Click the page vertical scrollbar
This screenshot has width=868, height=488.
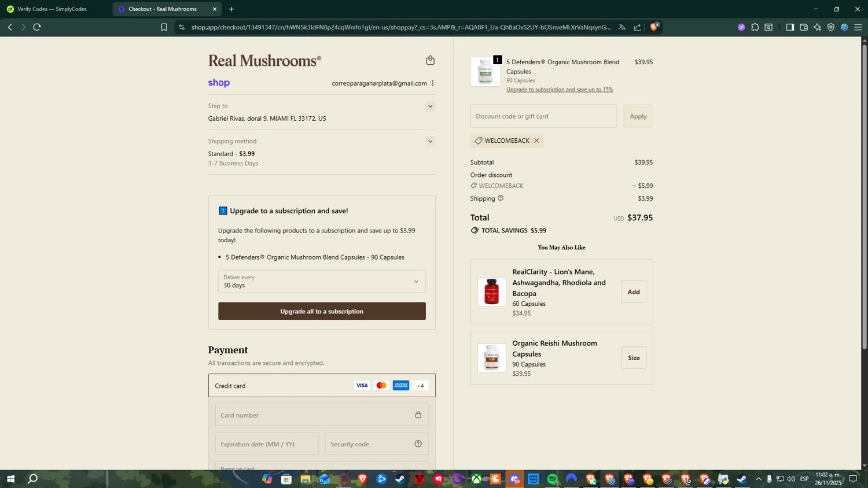pyautogui.click(x=865, y=197)
